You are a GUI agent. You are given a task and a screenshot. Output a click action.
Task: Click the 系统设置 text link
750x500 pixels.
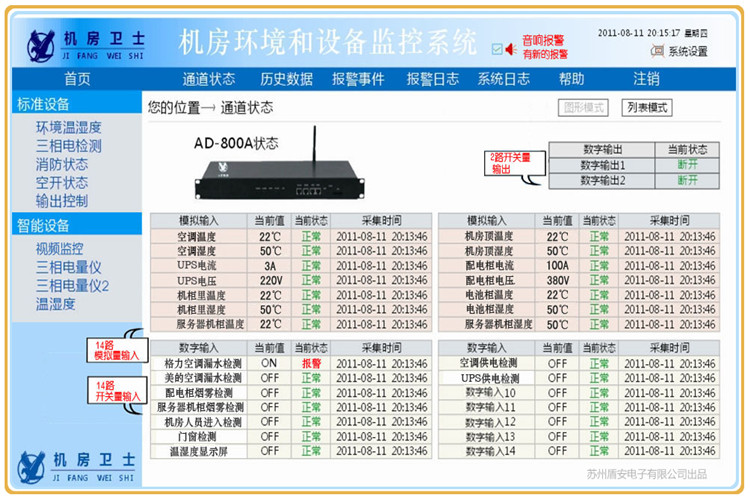tap(688, 51)
